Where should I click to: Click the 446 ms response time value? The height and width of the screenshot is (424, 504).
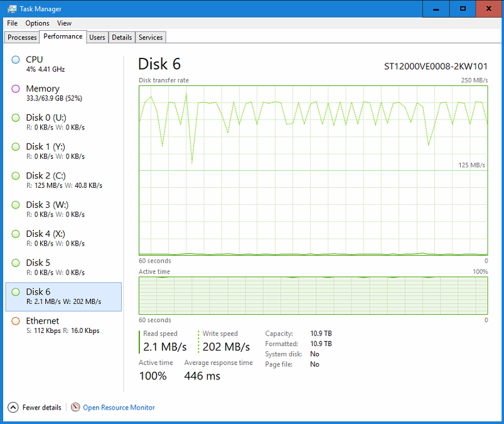tap(202, 376)
